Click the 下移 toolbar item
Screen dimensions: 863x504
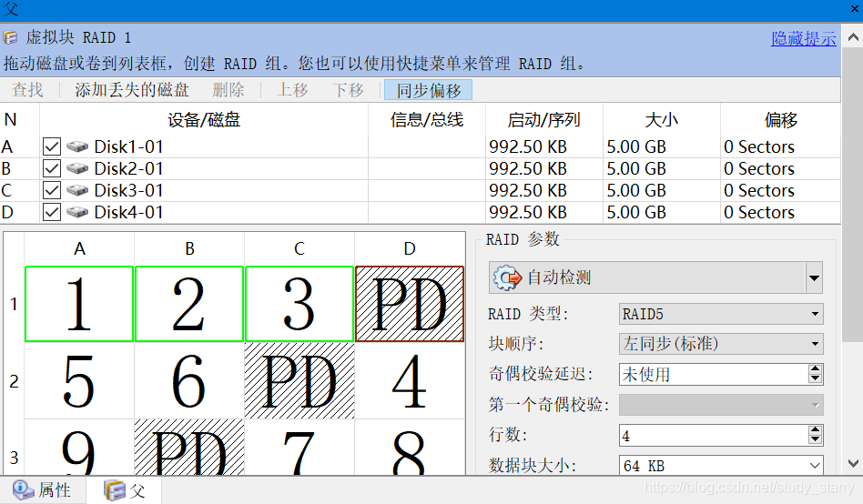(348, 90)
